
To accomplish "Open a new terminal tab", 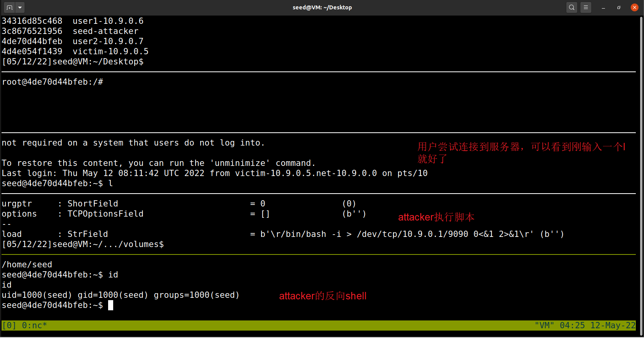I will point(9,7).
